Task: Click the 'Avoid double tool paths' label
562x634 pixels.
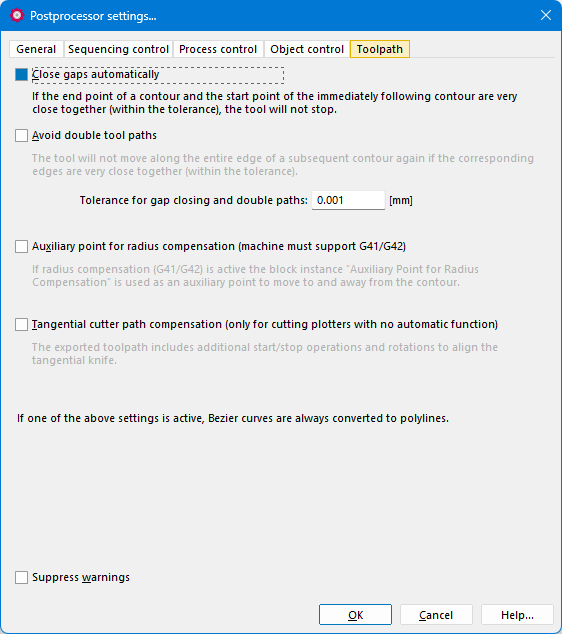Action: coord(94,135)
